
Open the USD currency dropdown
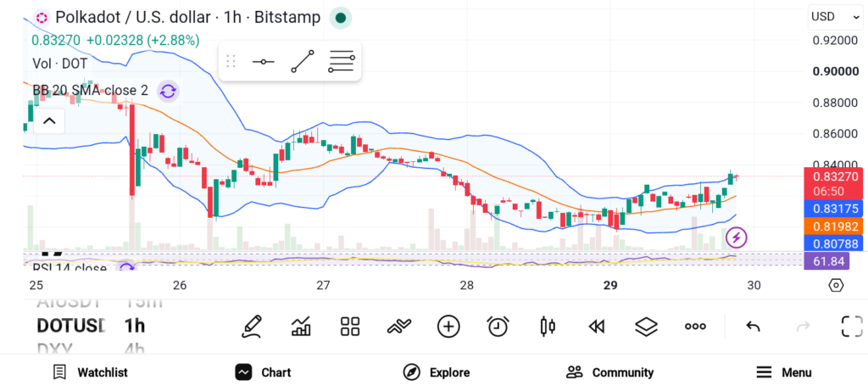(835, 17)
